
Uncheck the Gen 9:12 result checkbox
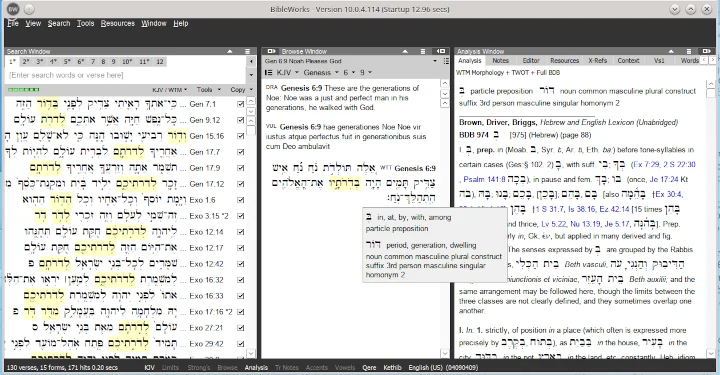[x=240, y=120]
